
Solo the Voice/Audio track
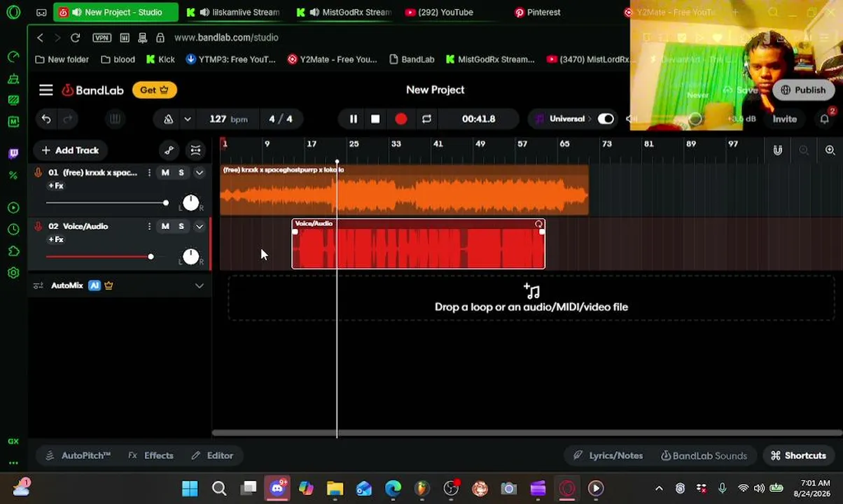pos(181,226)
